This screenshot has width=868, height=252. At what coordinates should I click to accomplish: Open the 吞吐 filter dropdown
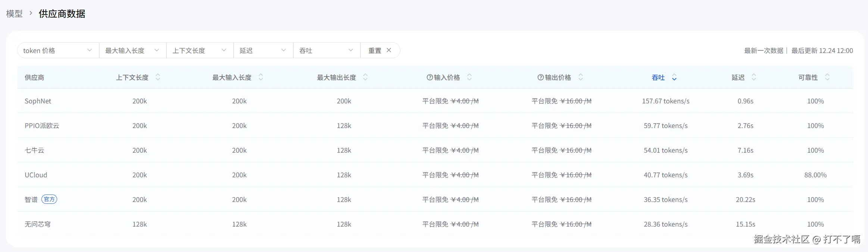coord(327,50)
